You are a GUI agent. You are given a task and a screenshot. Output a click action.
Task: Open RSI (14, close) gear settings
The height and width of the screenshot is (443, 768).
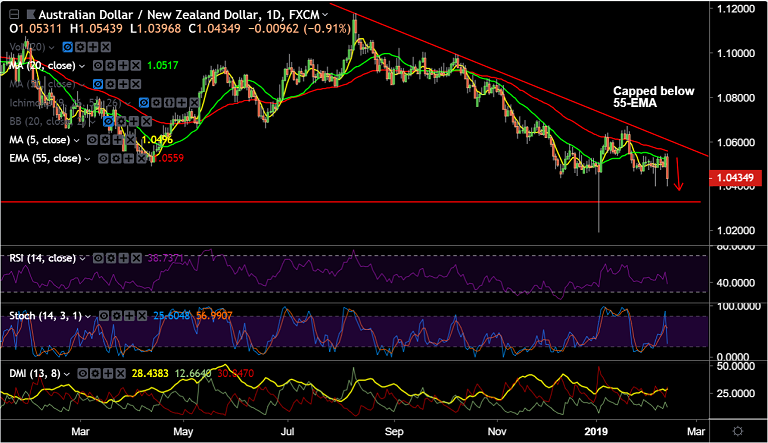[111, 258]
